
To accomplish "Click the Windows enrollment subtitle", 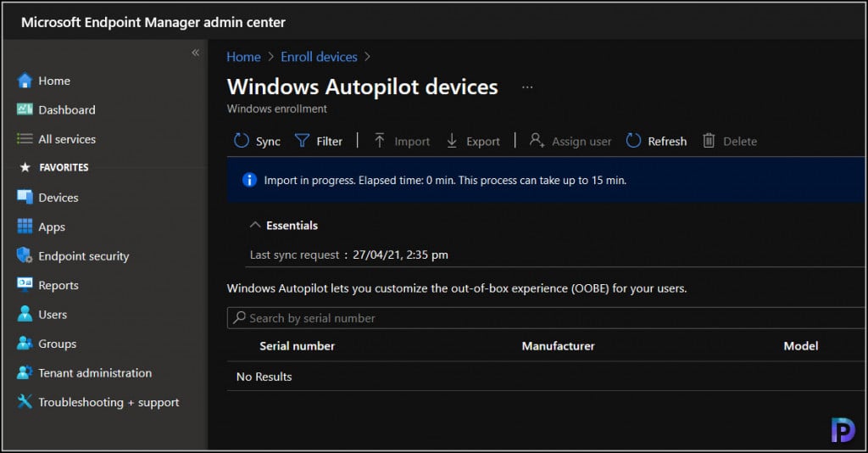I will click(277, 109).
